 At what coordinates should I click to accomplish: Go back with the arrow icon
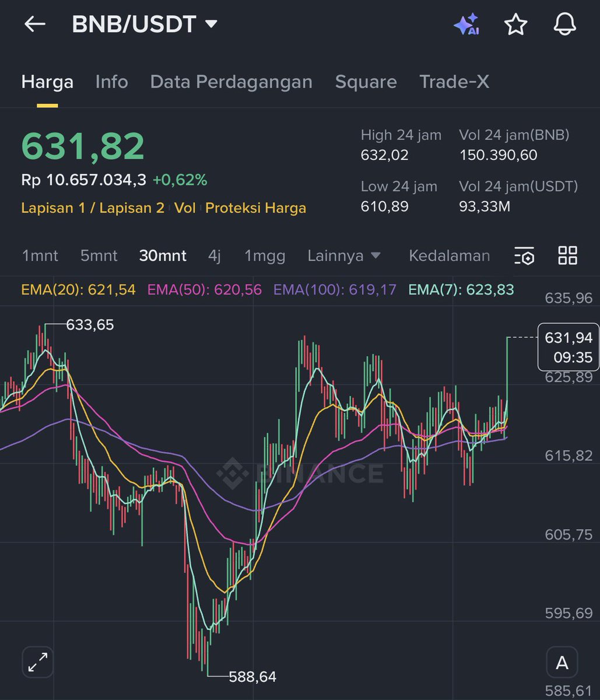34,24
